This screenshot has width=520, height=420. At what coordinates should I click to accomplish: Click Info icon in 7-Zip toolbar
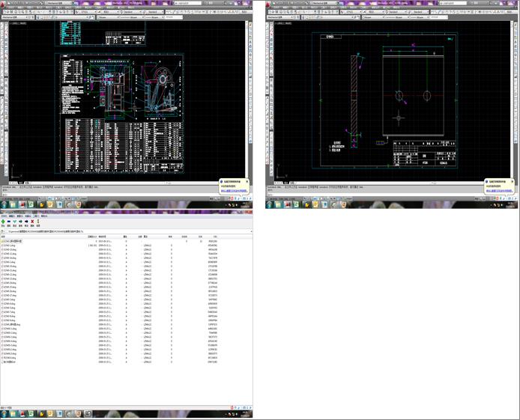click(x=38, y=222)
